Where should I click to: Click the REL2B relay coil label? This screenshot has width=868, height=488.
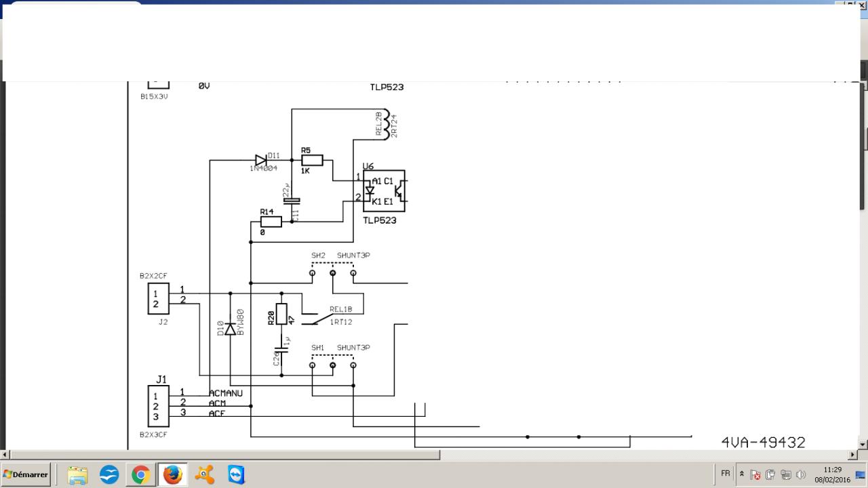pos(378,124)
